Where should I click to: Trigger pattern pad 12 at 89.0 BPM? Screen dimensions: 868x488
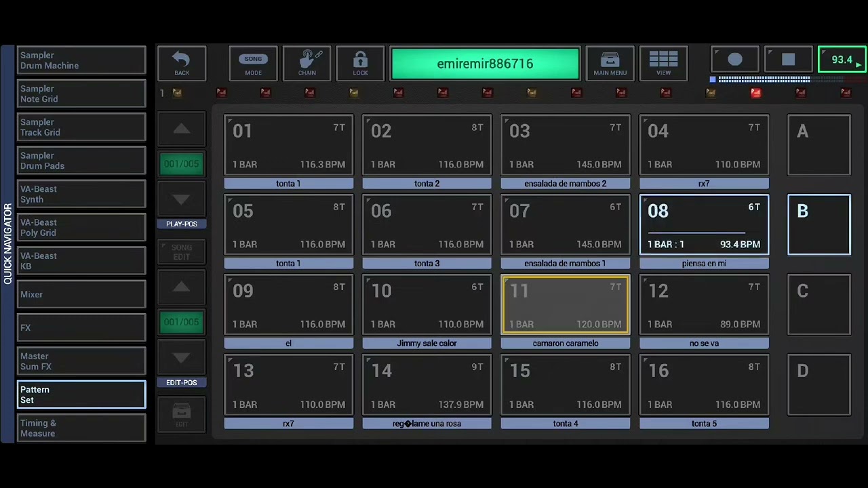[x=704, y=305]
